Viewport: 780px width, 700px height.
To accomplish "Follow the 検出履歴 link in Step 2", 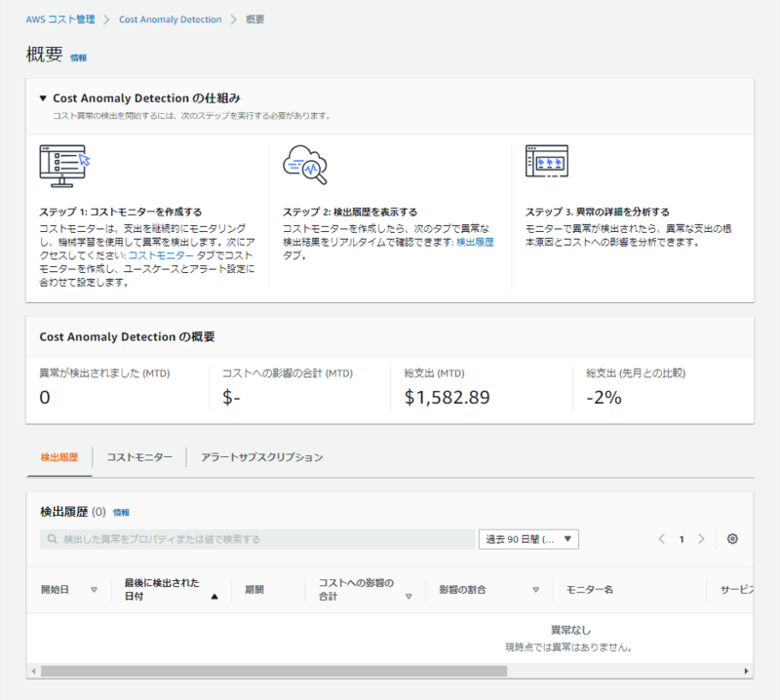I will pyautogui.click(x=475, y=242).
